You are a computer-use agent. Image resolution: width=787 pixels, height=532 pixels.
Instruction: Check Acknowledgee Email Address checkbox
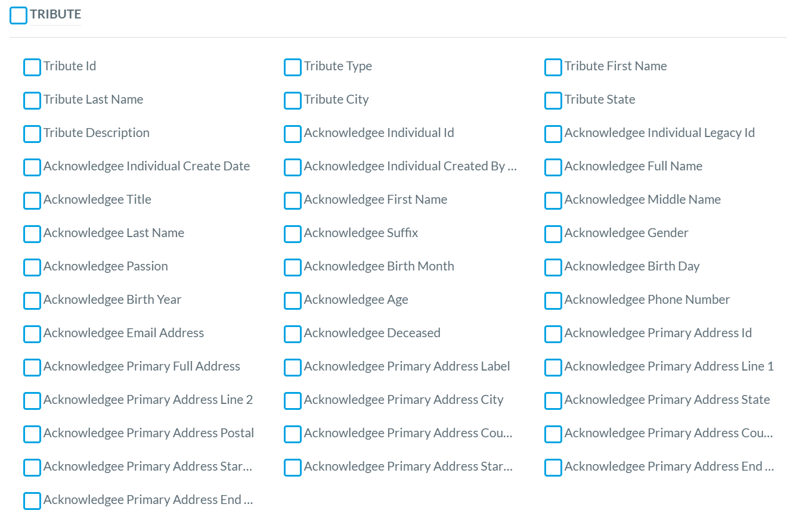click(x=32, y=334)
